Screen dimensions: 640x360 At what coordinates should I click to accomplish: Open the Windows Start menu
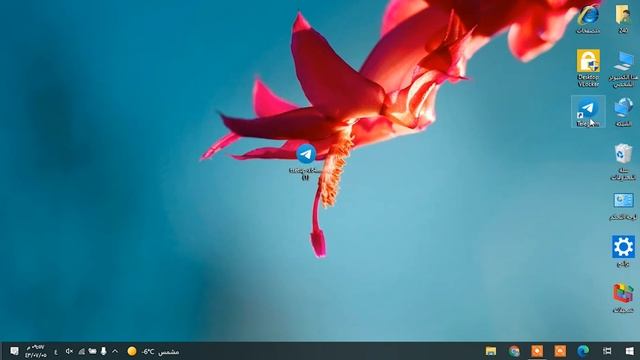pos(629,351)
